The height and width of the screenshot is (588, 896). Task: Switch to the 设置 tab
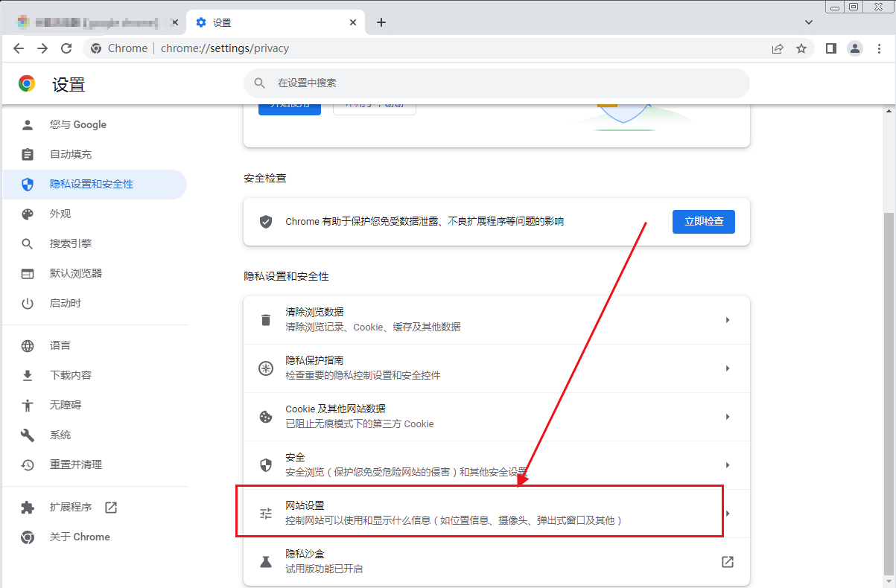(276, 22)
